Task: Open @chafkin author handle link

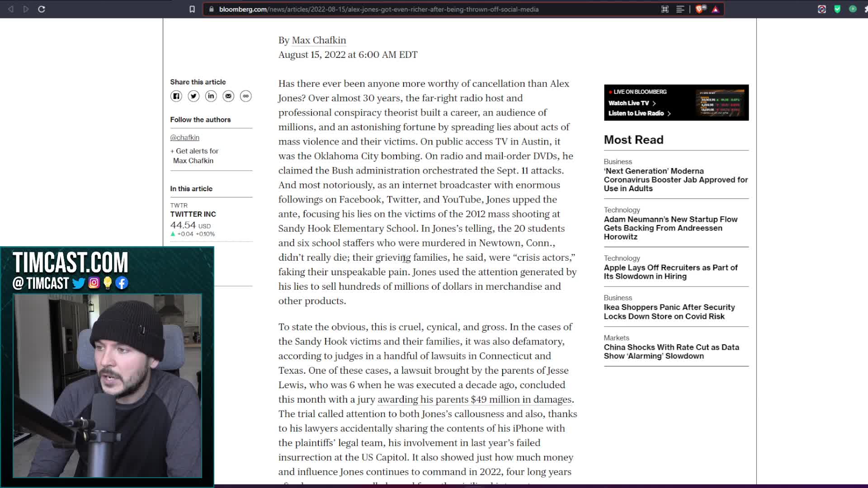Action: [x=184, y=137]
